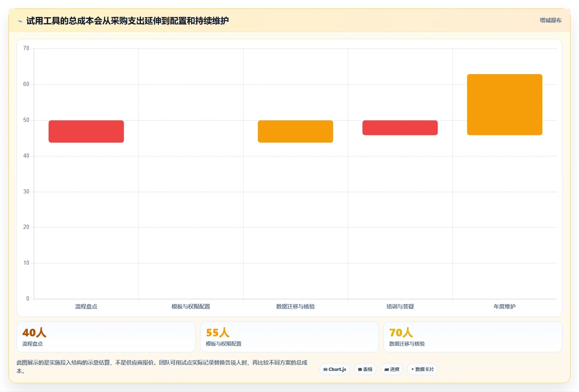Open the 55人 模板与权限配置 stat card
The image size is (579, 392).
point(289,337)
